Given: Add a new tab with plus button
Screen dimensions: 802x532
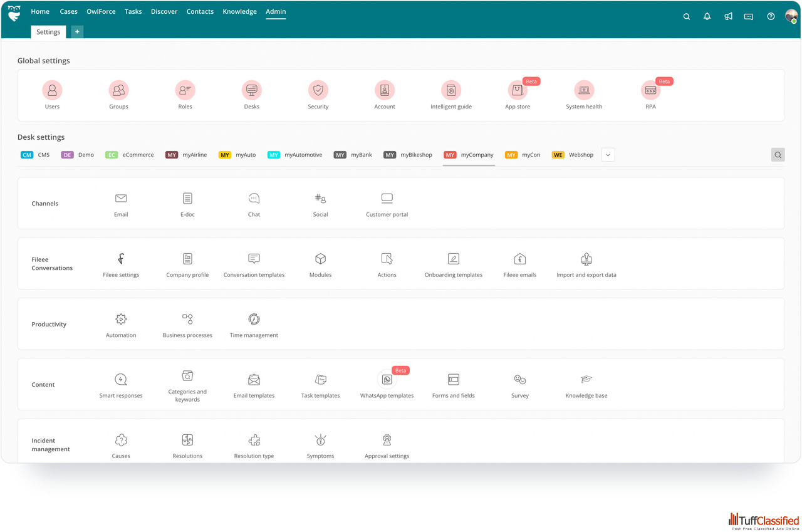Looking at the screenshot, I should click(77, 32).
